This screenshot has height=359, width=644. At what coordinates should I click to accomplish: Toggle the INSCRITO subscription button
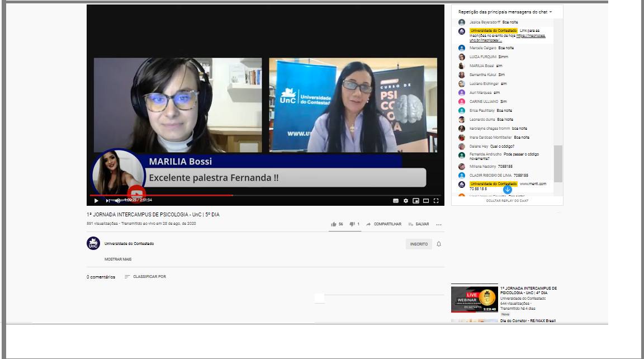[x=419, y=244]
